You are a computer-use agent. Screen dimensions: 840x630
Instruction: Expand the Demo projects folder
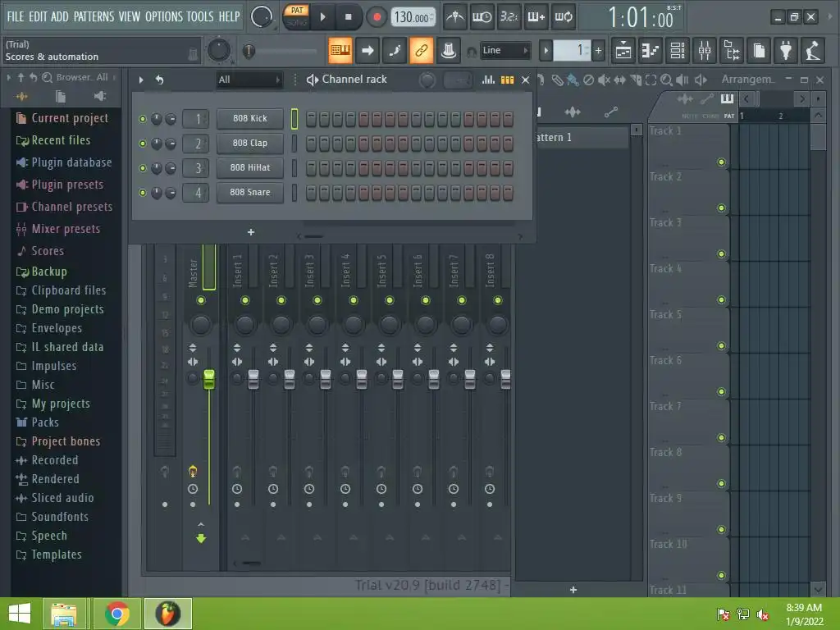[x=59, y=309]
